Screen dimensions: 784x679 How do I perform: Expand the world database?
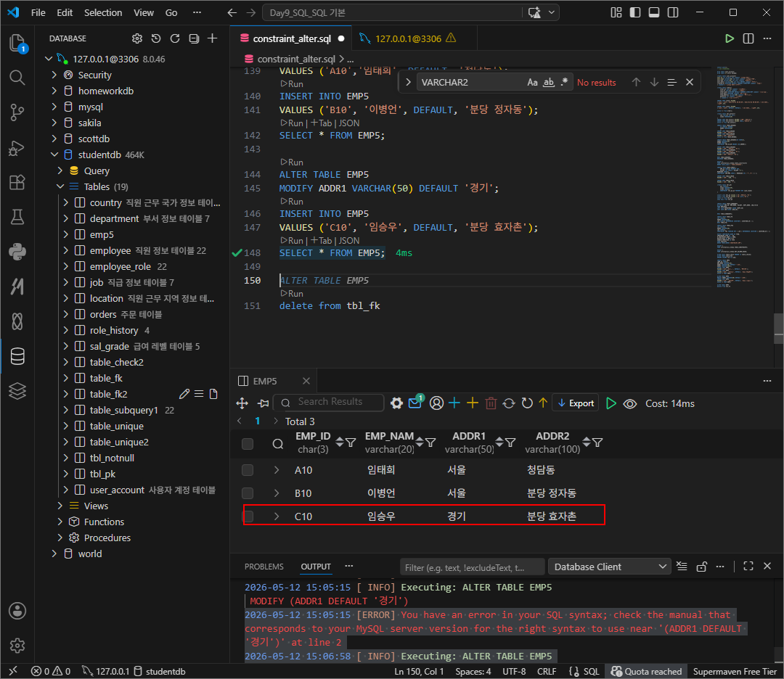54,554
